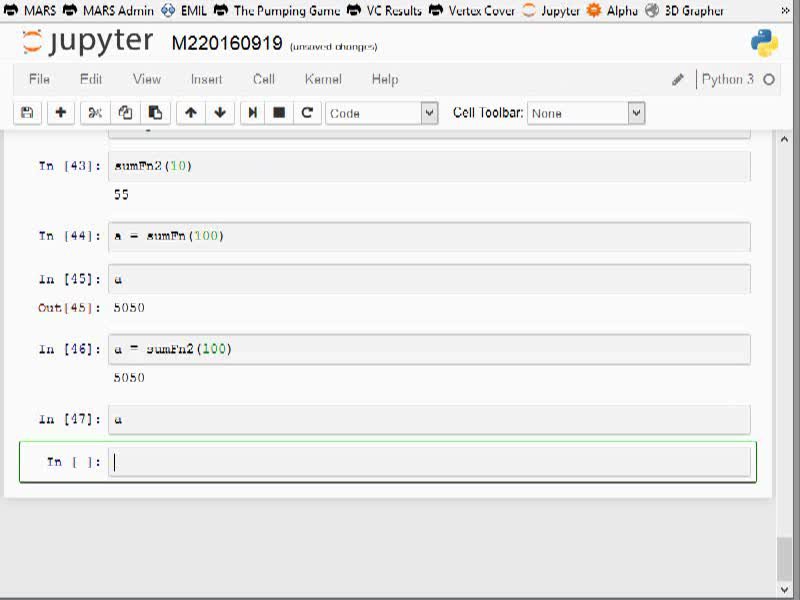The image size is (800, 600).
Task: Open the Jupyter bookmark
Action: (x=551, y=10)
